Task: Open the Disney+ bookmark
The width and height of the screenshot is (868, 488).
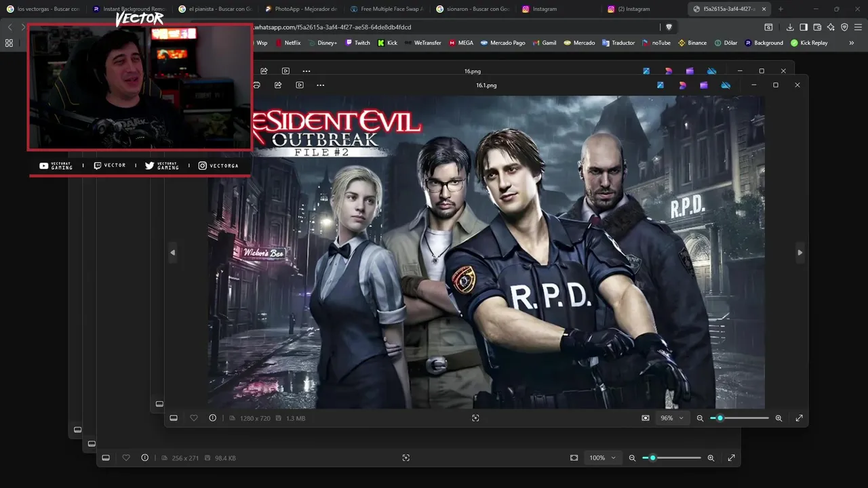Action: (x=321, y=43)
